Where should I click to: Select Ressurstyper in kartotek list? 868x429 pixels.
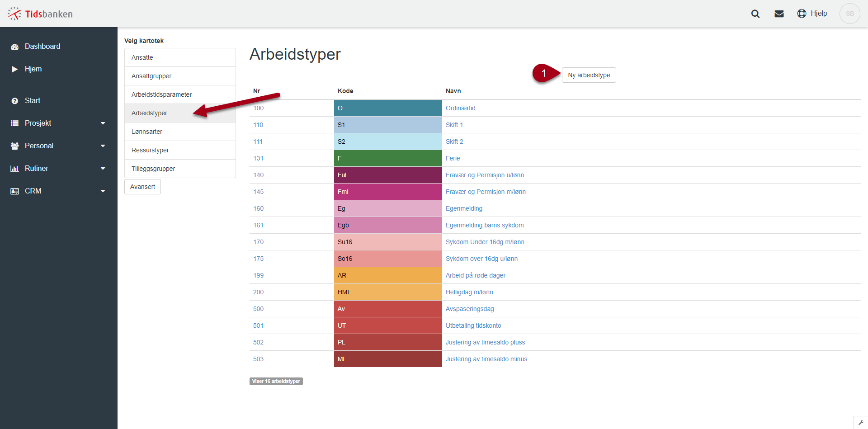point(180,150)
